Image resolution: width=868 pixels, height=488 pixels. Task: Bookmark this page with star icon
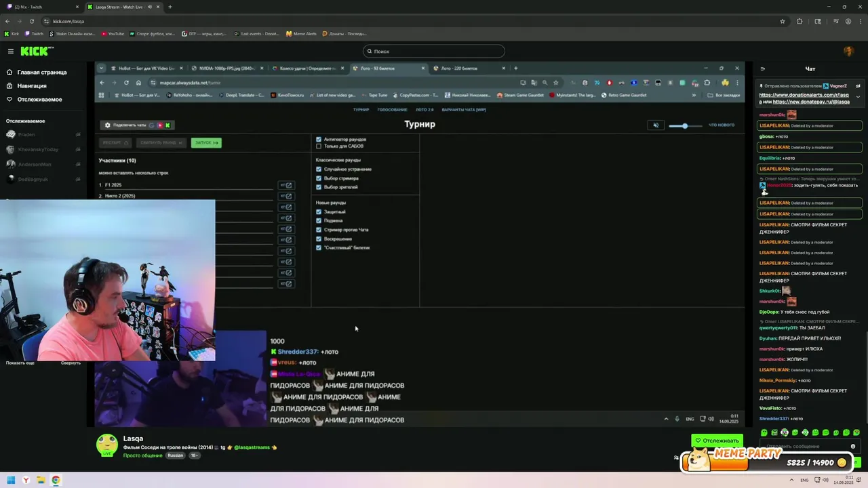782,21
